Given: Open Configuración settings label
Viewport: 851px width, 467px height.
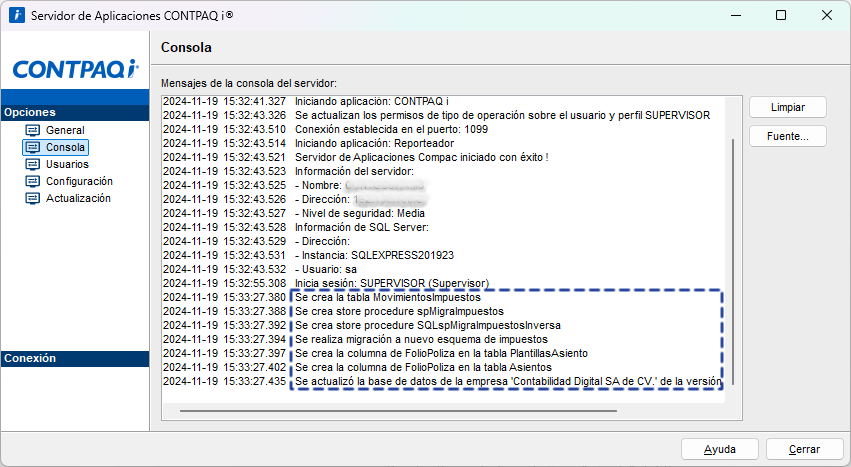Looking at the screenshot, I should [79, 181].
